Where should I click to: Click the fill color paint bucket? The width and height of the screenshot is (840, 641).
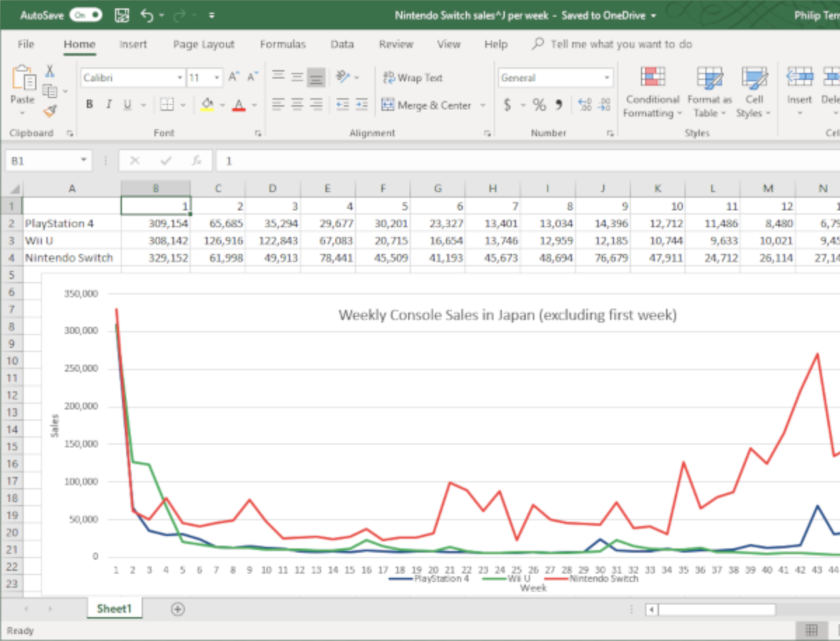[x=208, y=104]
